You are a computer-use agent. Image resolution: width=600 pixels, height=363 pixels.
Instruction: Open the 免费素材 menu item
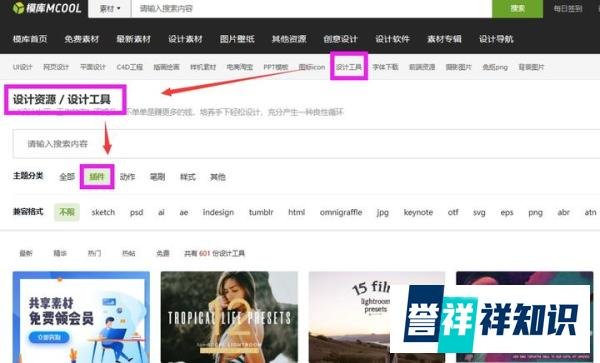tap(82, 39)
